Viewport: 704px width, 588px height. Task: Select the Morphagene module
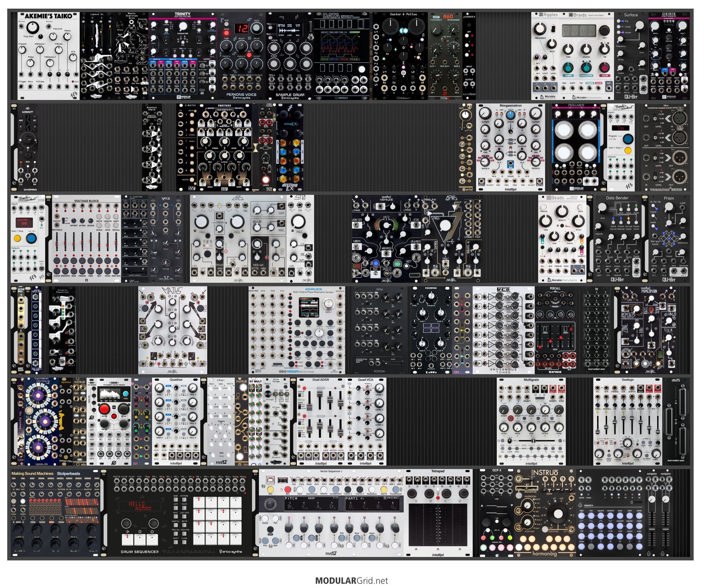[x=386, y=239]
